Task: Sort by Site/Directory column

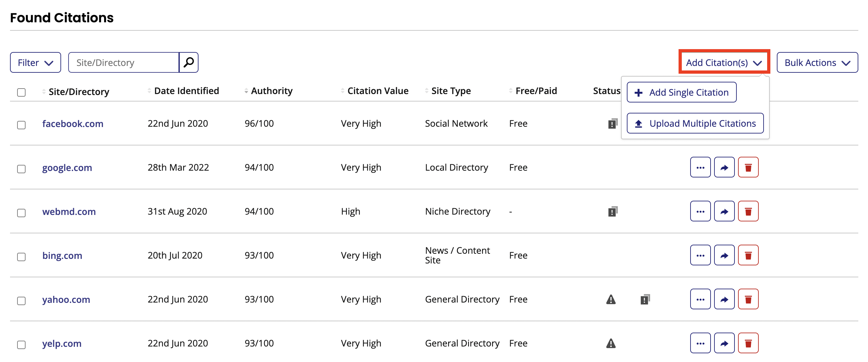Action: pyautogui.click(x=76, y=91)
